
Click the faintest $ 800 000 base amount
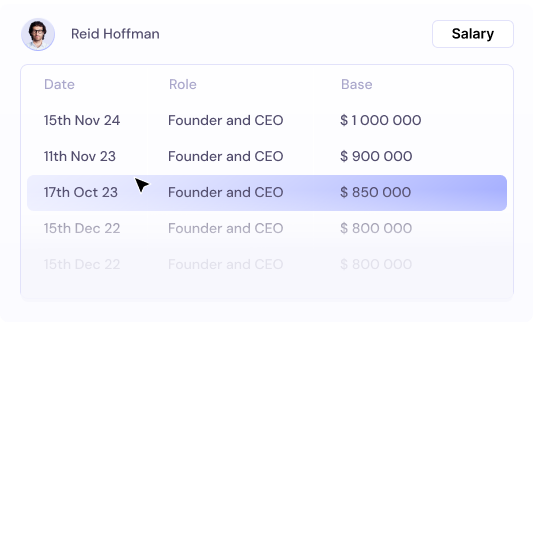click(x=376, y=264)
